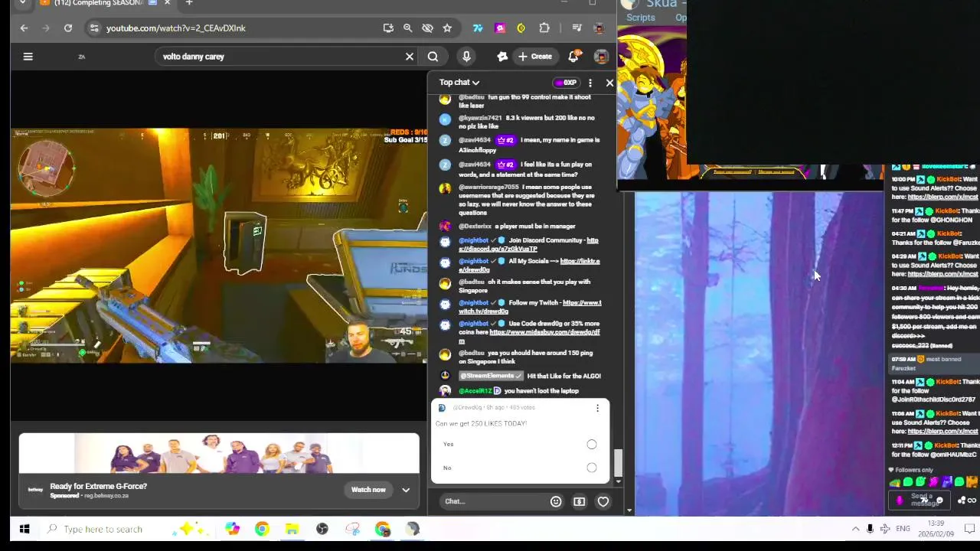
Task: Select Yes in the 250 likes poll
Action: pos(592,445)
